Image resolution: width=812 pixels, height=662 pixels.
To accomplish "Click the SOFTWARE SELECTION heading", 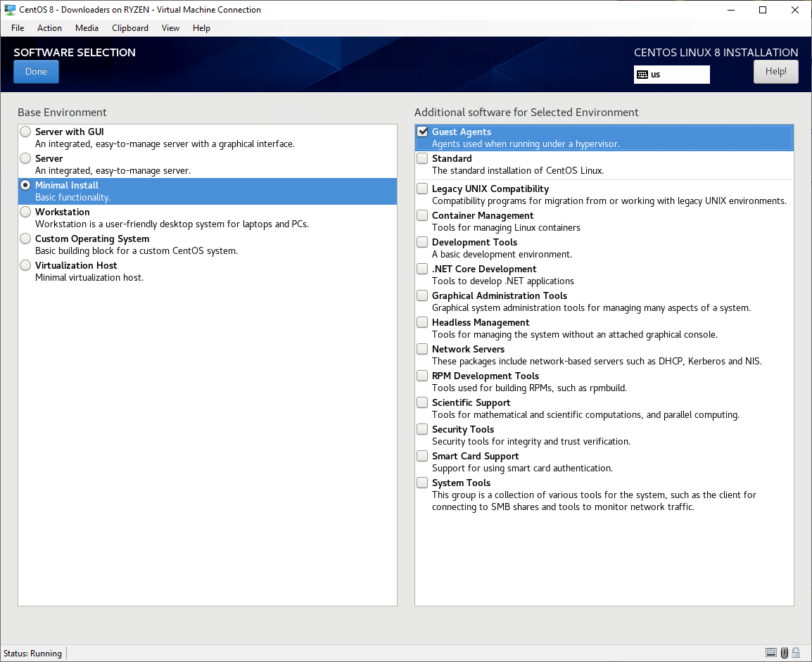I will (x=75, y=52).
